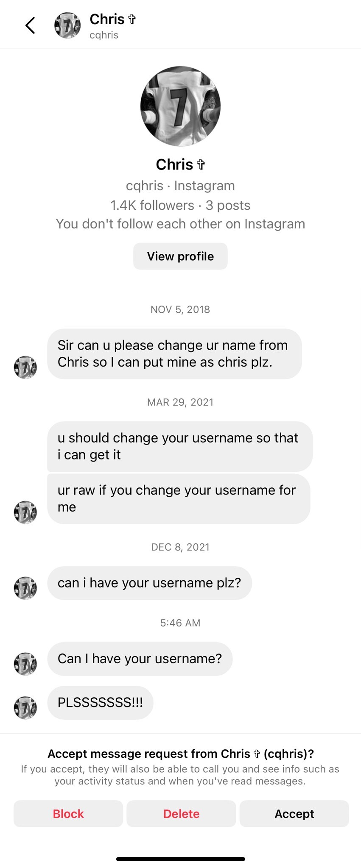
Task: Open Chris's small header avatar
Action: pos(67,25)
